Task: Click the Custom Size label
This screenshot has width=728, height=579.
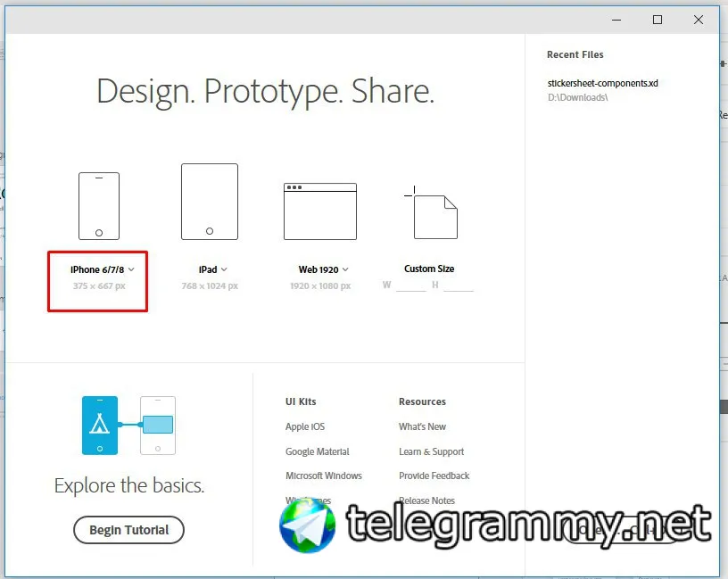Action: [x=429, y=269]
